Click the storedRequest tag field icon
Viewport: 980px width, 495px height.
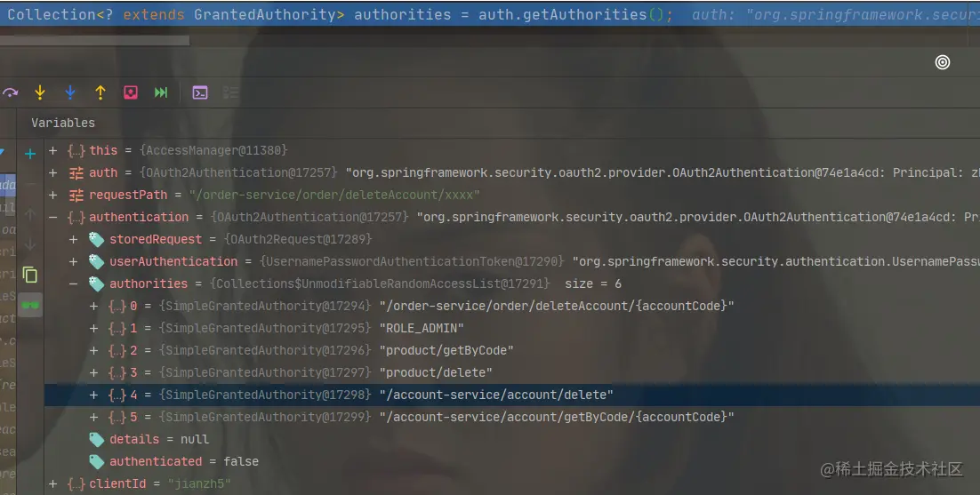tap(96, 239)
